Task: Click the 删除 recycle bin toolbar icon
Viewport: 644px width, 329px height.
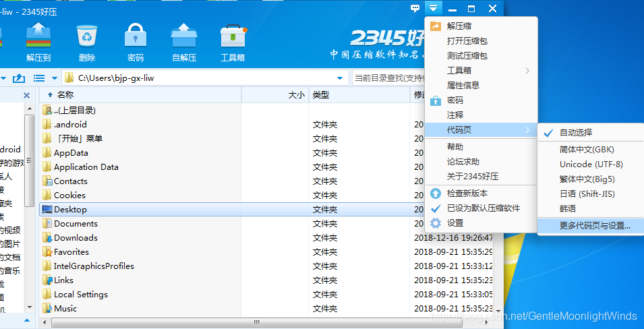Action: tap(87, 42)
